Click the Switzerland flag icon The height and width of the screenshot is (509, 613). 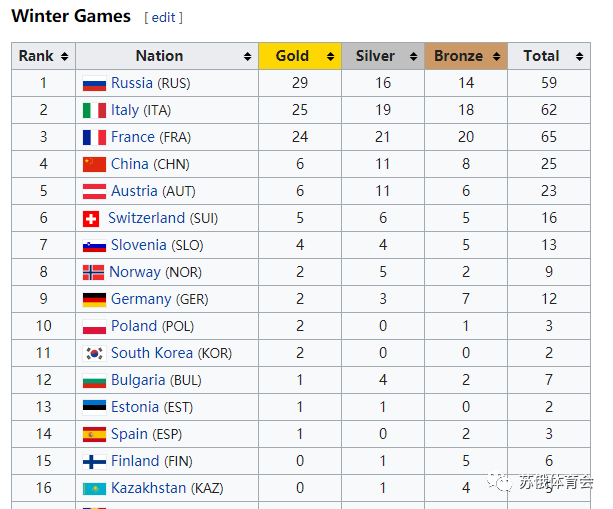pos(91,219)
